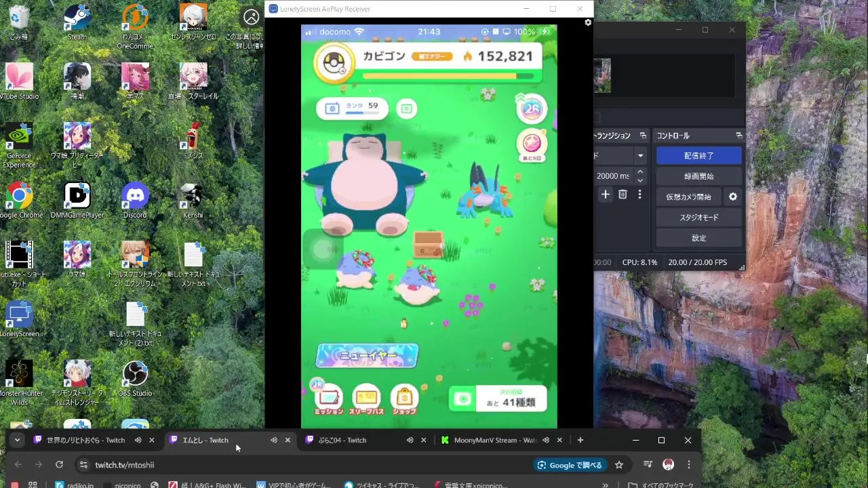Open the Chrome profile avatar

[668, 465]
